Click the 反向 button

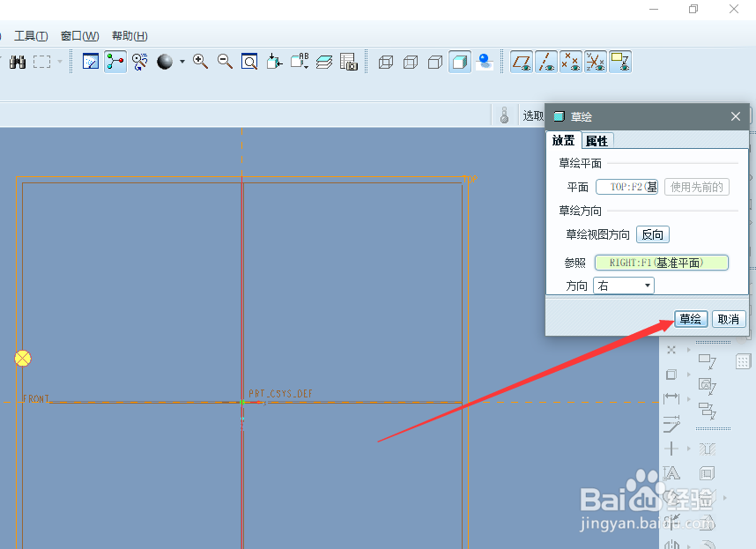click(x=653, y=234)
